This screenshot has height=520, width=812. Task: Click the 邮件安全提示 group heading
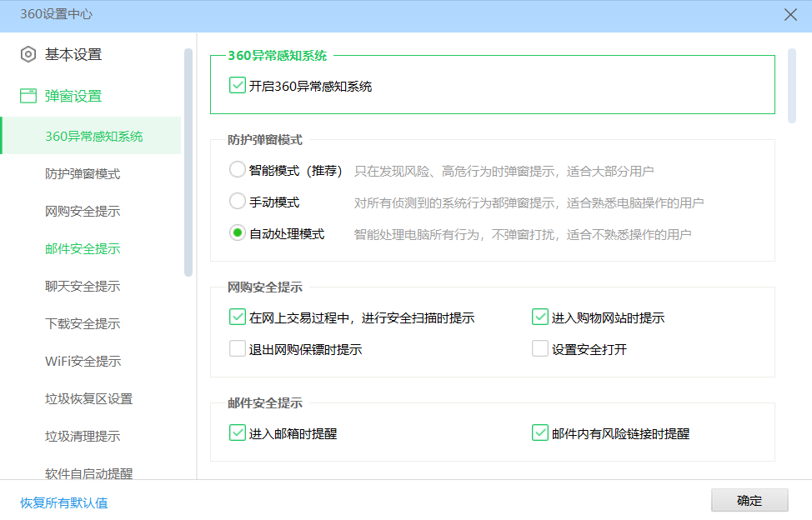(x=265, y=403)
